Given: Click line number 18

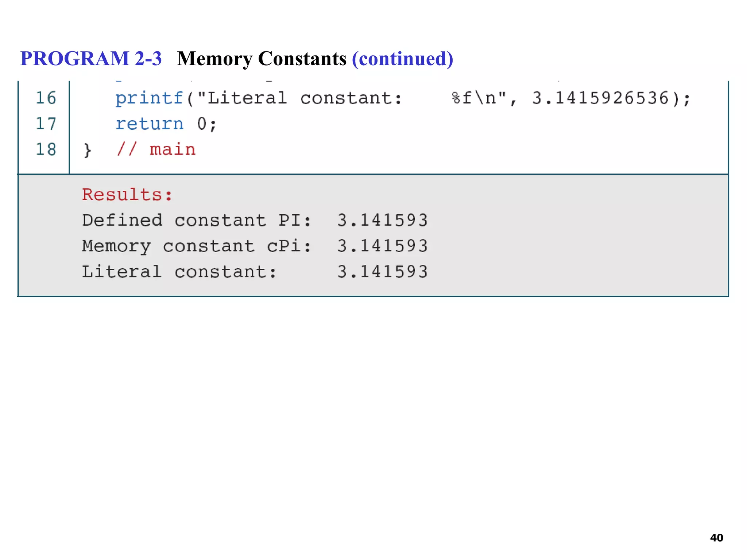Looking at the screenshot, I should pos(46,149).
